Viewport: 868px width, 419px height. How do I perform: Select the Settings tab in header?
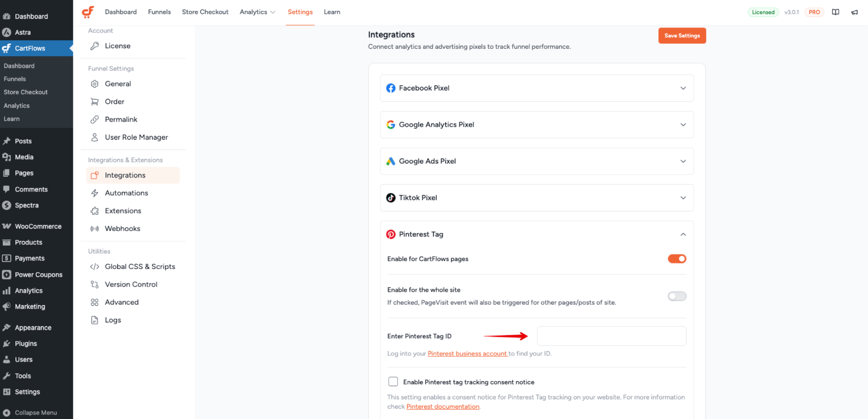coord(300,12)
